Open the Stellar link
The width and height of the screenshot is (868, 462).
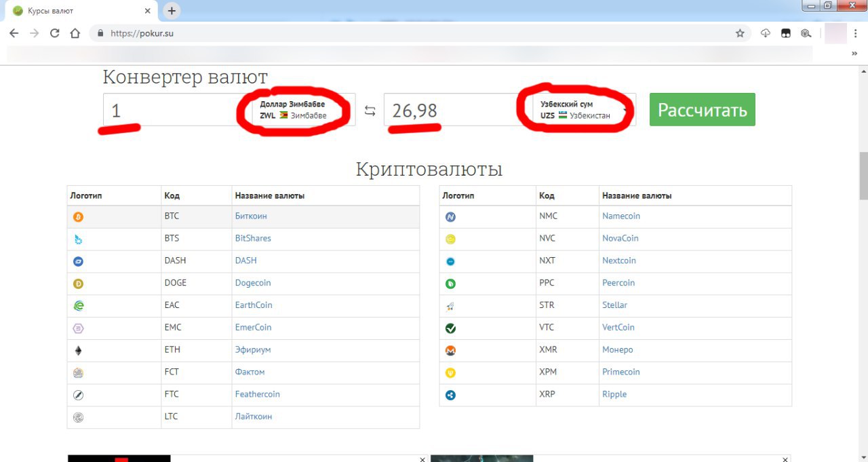[x=614, y=305]
